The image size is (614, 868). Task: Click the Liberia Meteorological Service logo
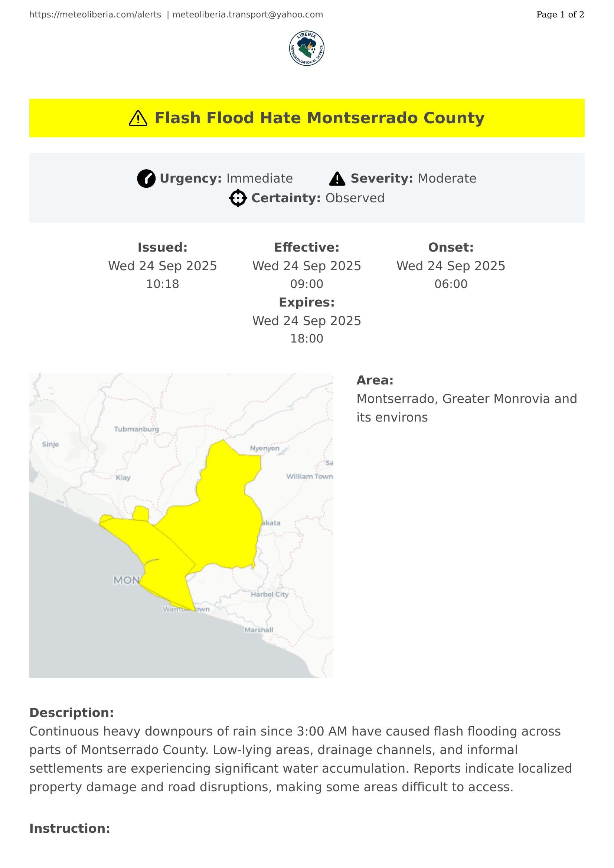click(x=307, y=48)
